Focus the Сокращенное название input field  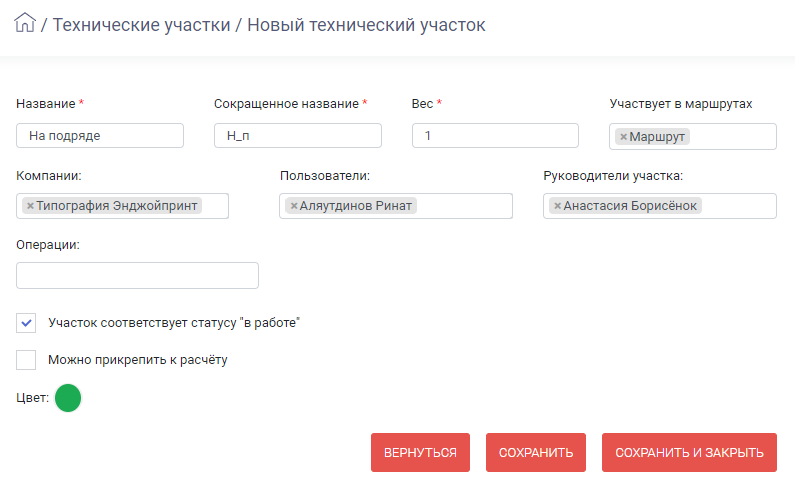(x=298, y=135)
